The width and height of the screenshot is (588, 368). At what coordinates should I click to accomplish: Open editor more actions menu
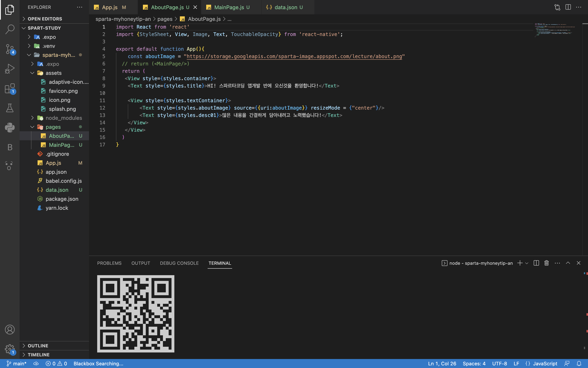(x=579, y=7)
